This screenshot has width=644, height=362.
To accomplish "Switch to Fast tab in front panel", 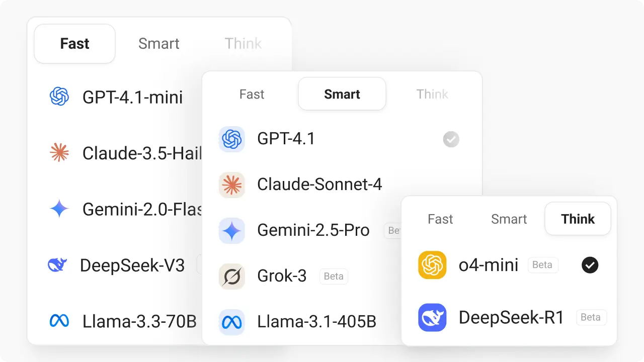I will click(440, 219).
